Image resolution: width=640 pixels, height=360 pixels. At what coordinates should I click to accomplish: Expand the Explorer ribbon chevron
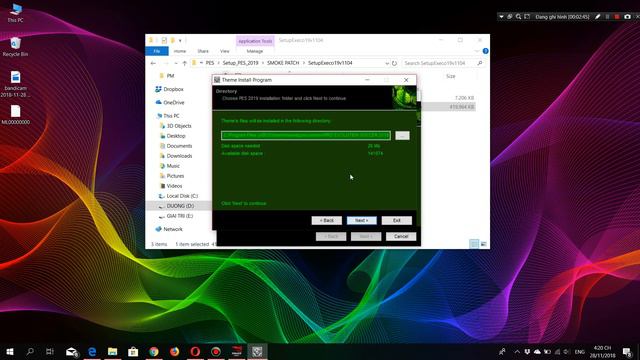477,51
